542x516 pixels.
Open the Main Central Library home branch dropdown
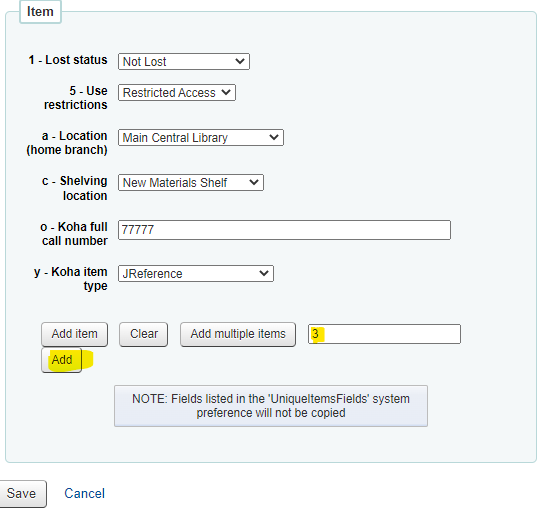click(200, 138)
